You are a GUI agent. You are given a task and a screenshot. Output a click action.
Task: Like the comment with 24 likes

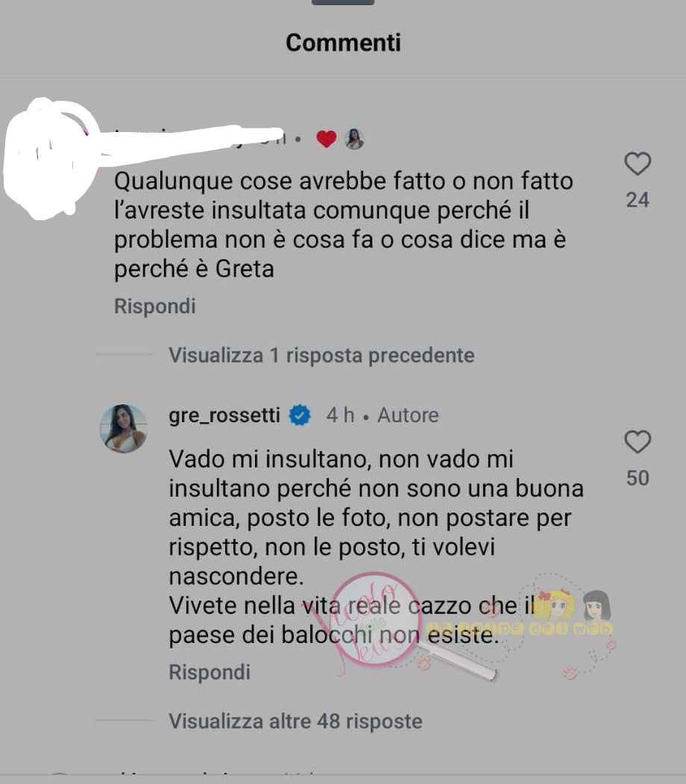(638, 163)
